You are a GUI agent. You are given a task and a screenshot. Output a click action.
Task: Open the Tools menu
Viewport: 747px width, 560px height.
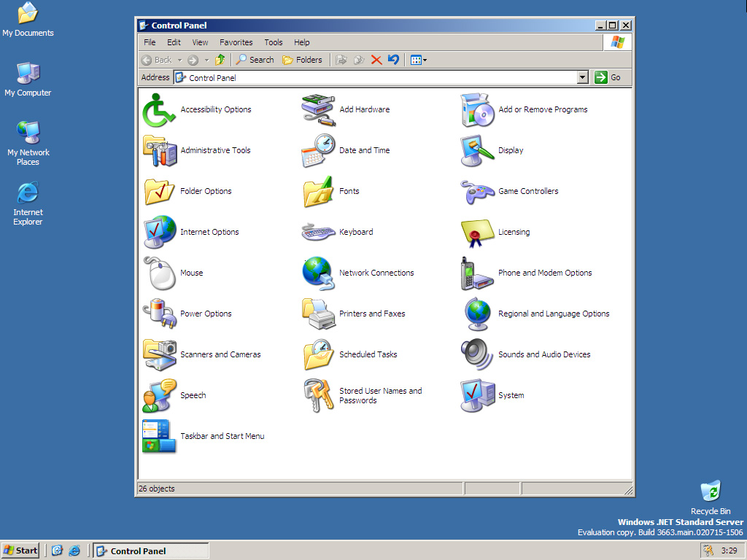pyautogui.click(x=274, y=42)
